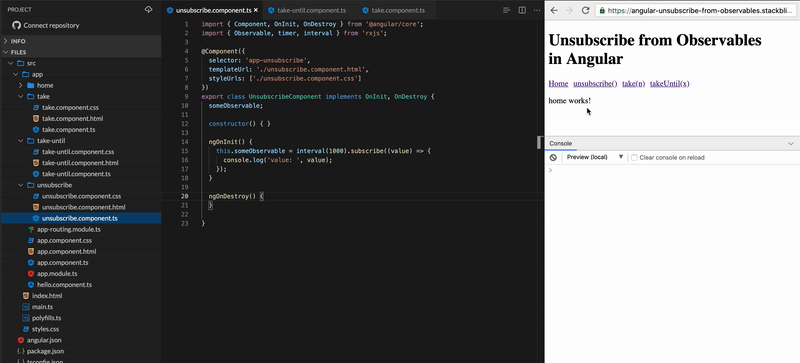Image resolution: width=800 pixels, height=363 pixels.
Task: Follow the takeUntil(x) link in preview
Action: pos(669,84)
